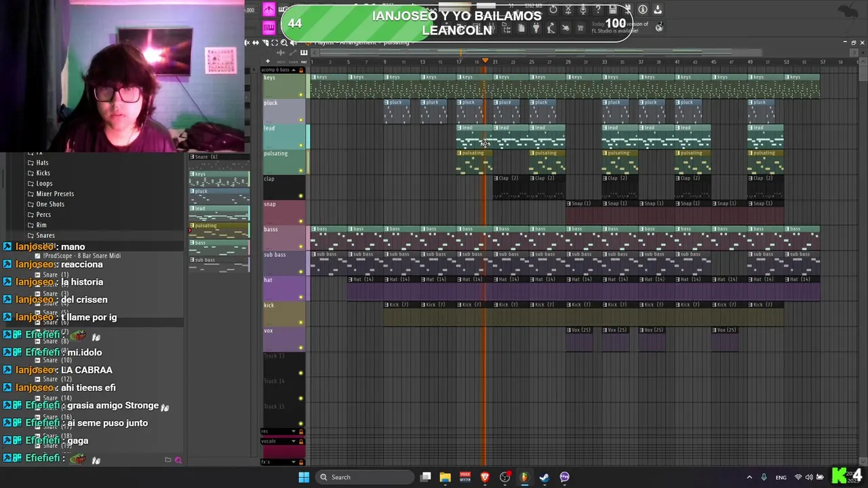Collapse the acomp & bass track group
868x488 pixels.
coord(294,70)
